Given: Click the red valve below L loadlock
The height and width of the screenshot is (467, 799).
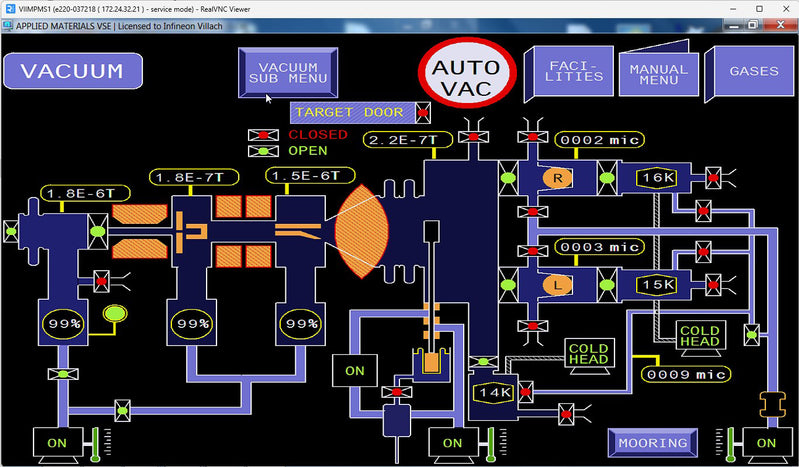Looking at the screenshot, I should tap(532, 326).
